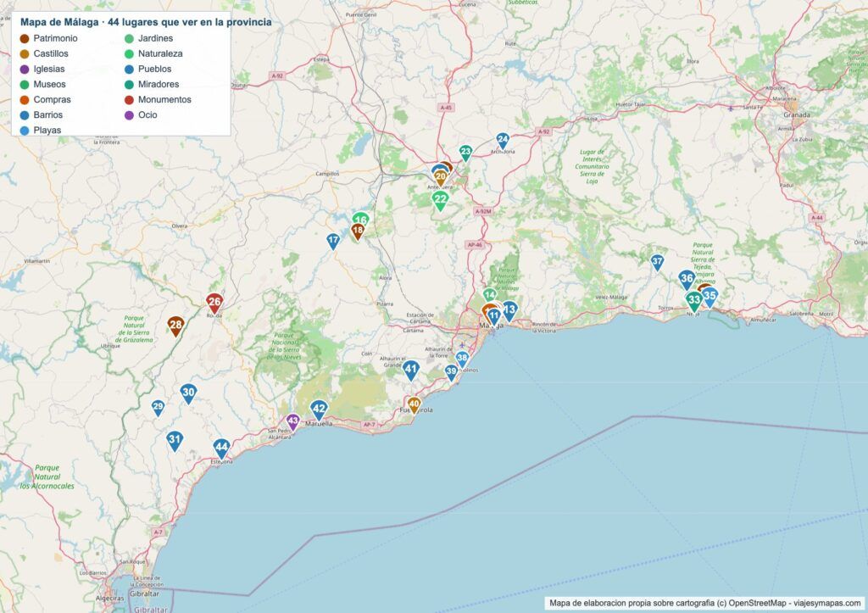Click the 'Parque Natural los Alcornocales' label
868x613 pixels.
coord(47,476)
